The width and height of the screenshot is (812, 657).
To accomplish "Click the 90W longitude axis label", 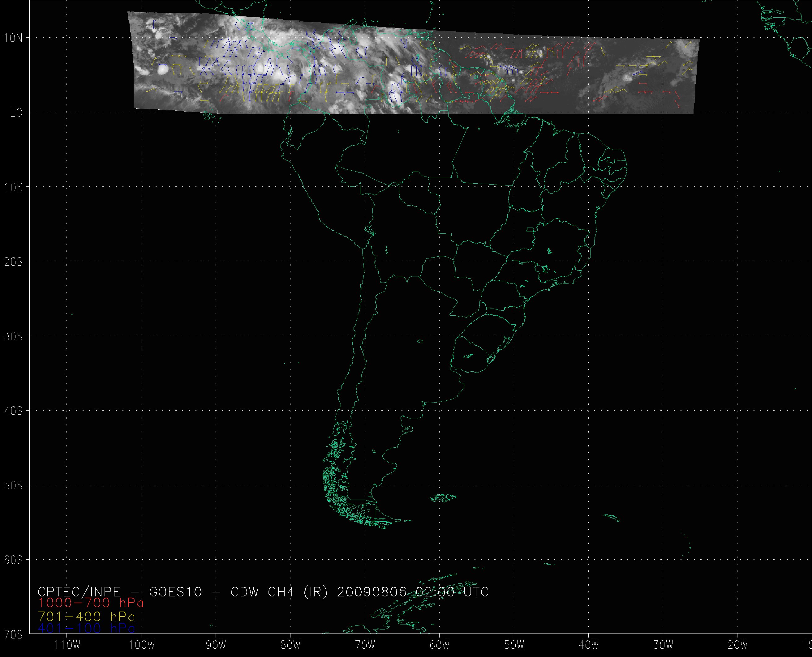I will point(216,645).
